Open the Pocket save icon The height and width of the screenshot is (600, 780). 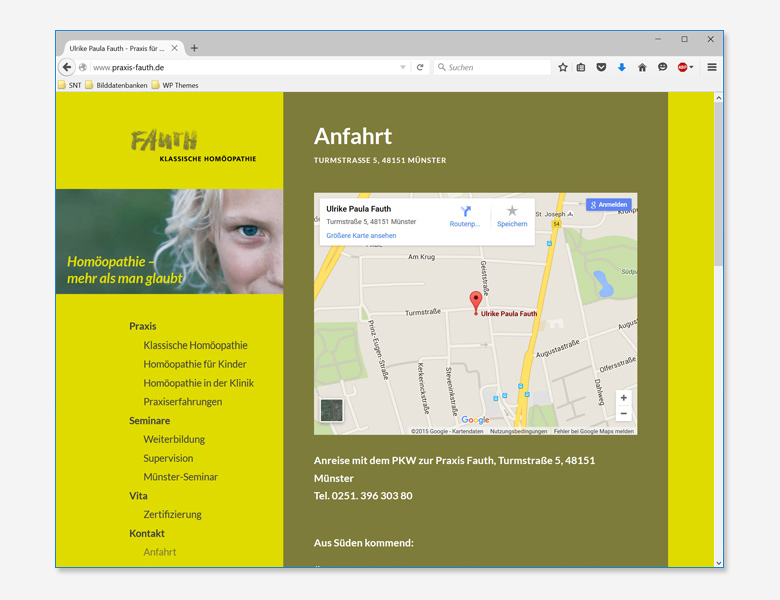[x=601, y=67]
